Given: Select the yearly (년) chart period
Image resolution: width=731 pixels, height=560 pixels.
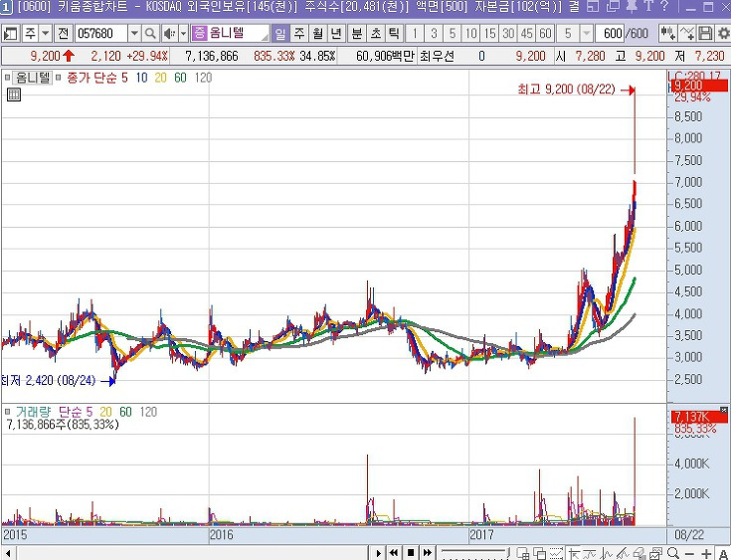Looking at the screenshot, I should point(336,34).
